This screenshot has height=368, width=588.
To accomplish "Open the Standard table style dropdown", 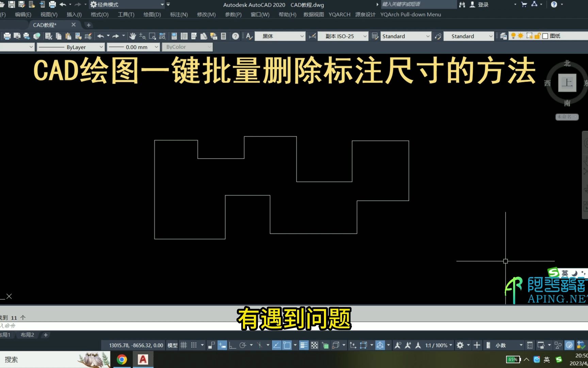I will 406,36.
